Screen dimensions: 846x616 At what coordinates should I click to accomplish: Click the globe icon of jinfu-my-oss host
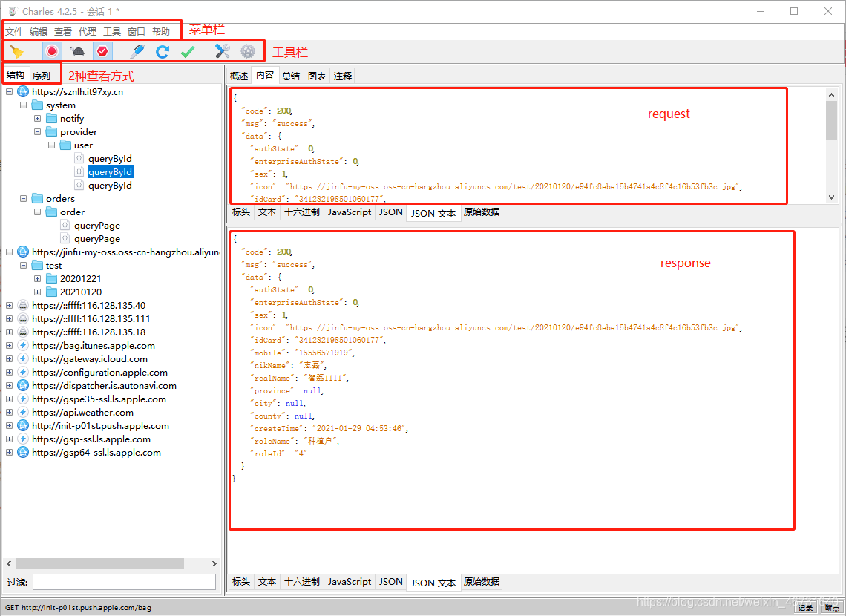[23, 252]
